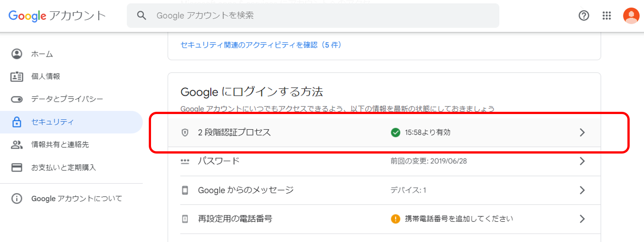Open パスワード settings row
644x242 pixels.
pyautogui.click(x=384, y=161)
